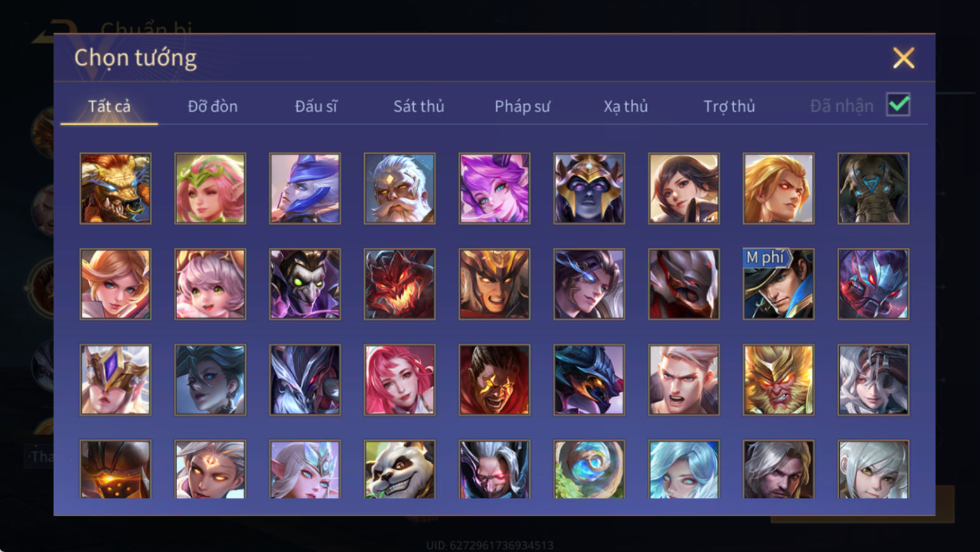Filter heroes by 'Sát thủ' tab

(x=419, y=106)
